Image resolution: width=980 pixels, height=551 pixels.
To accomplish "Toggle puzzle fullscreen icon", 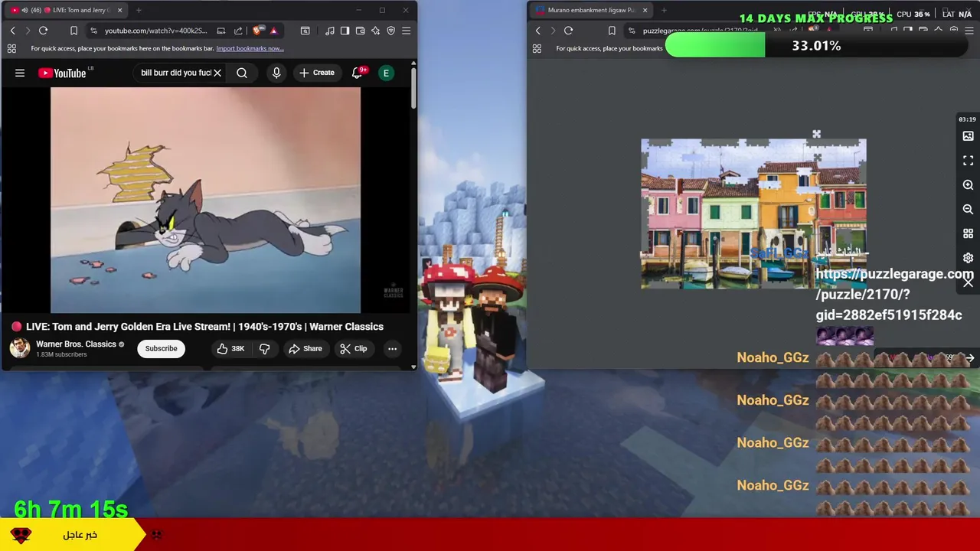I will 968,161.
